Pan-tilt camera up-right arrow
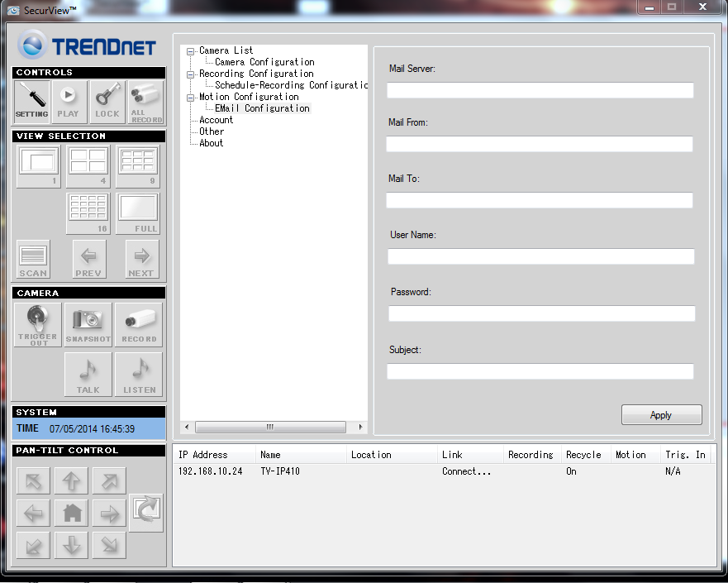This screenshot has height=583, width=728. point(110,480)
